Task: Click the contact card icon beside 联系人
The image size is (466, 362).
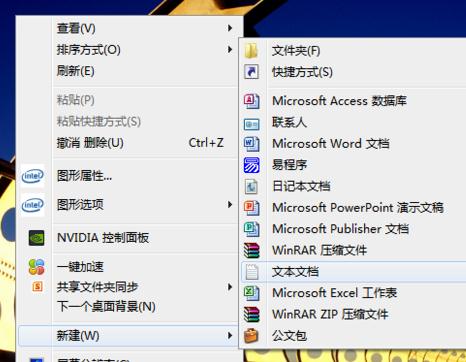Action: 251,124
